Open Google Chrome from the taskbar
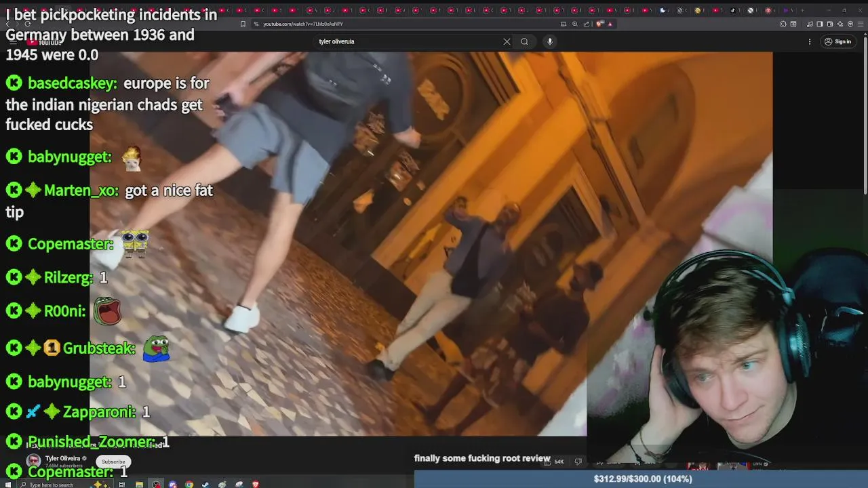Viewport: 868px width, 488px height. click(x=189, y=485)
